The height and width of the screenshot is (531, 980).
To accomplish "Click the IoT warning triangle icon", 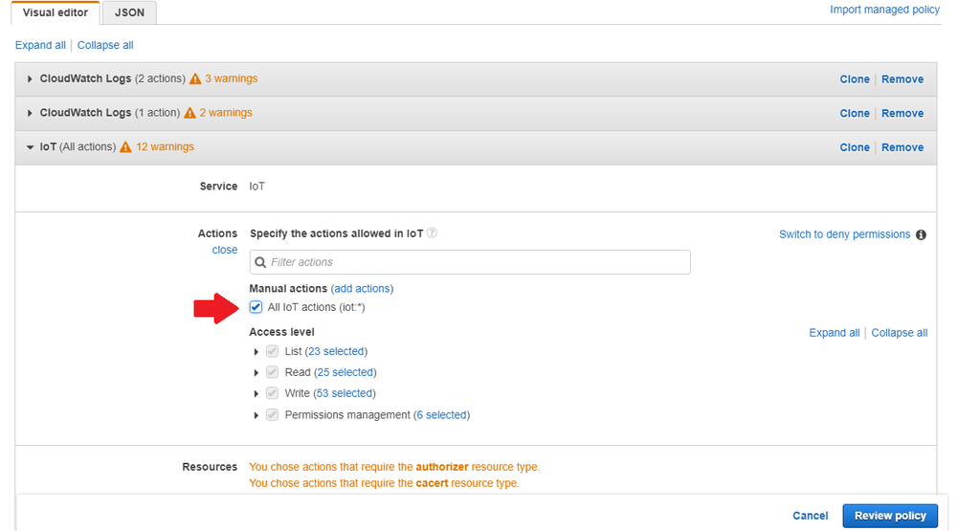I will click(125, 147).
